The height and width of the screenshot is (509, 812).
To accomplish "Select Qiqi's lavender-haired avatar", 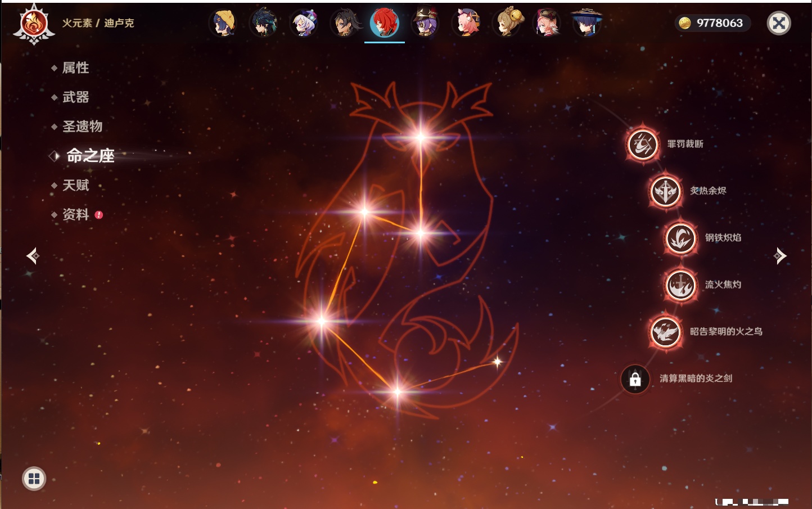I will pos(304,23).
